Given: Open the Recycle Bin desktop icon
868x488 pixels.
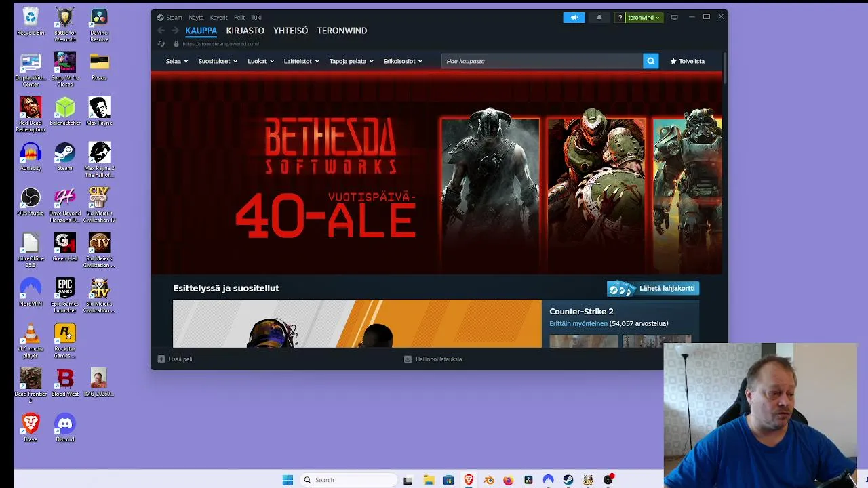Looking at the screenshot, I should [x=31, y=22].
